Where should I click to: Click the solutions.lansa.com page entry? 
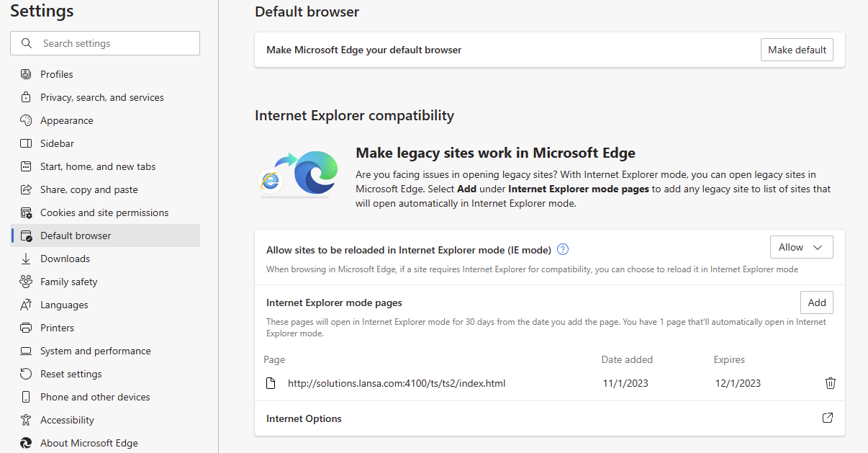coord(397,383)
